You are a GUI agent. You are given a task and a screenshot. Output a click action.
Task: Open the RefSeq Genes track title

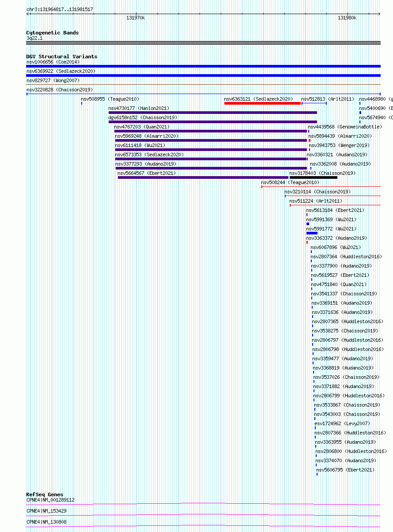click(45, 494)
